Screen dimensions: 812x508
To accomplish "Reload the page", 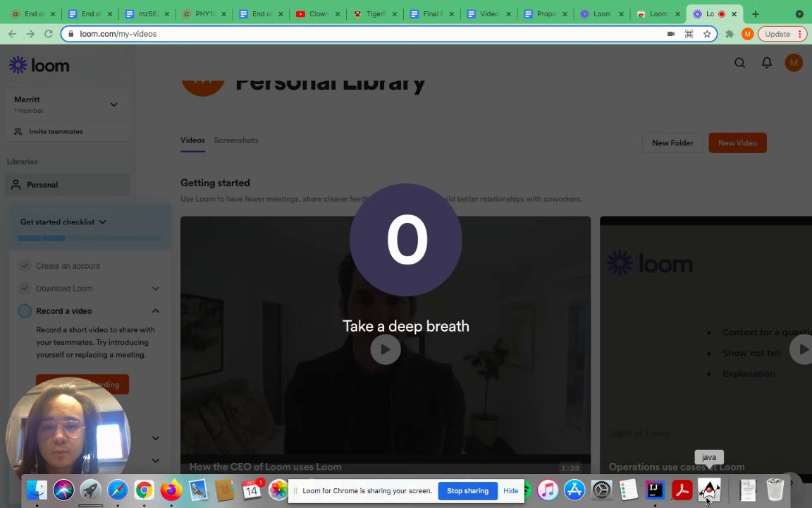I will coord(48,34).
